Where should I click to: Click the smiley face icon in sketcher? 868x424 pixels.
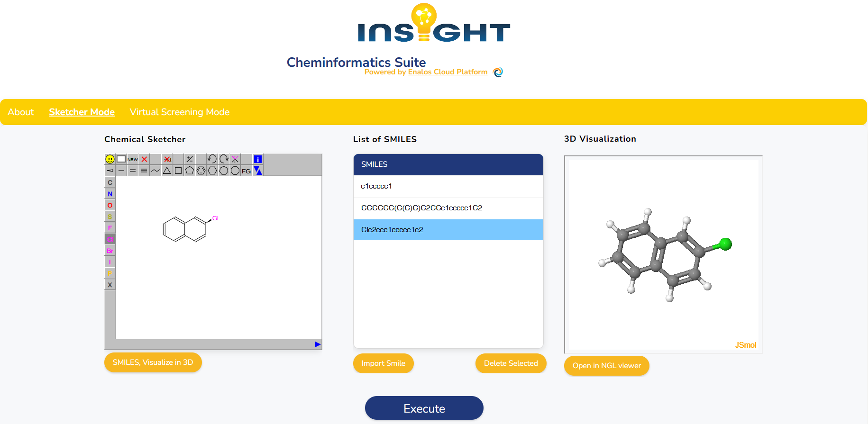click(110, 159)
